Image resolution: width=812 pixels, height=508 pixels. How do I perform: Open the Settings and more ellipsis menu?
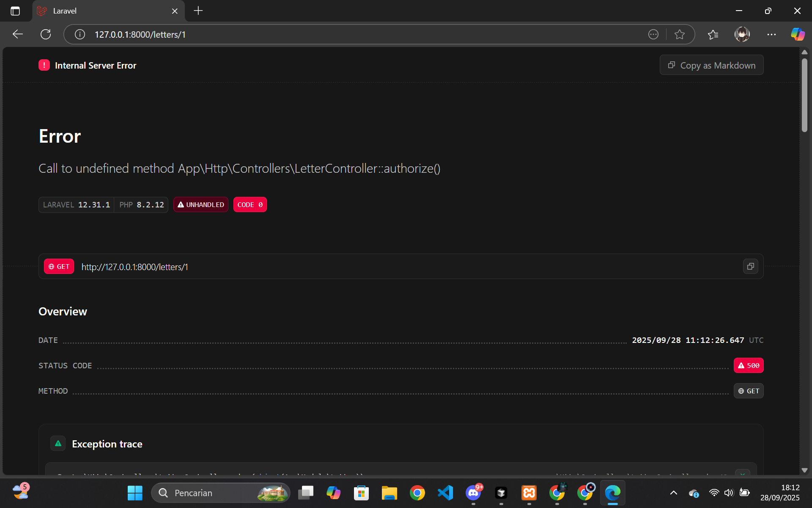pyautogui.click(x=771, y=34)
